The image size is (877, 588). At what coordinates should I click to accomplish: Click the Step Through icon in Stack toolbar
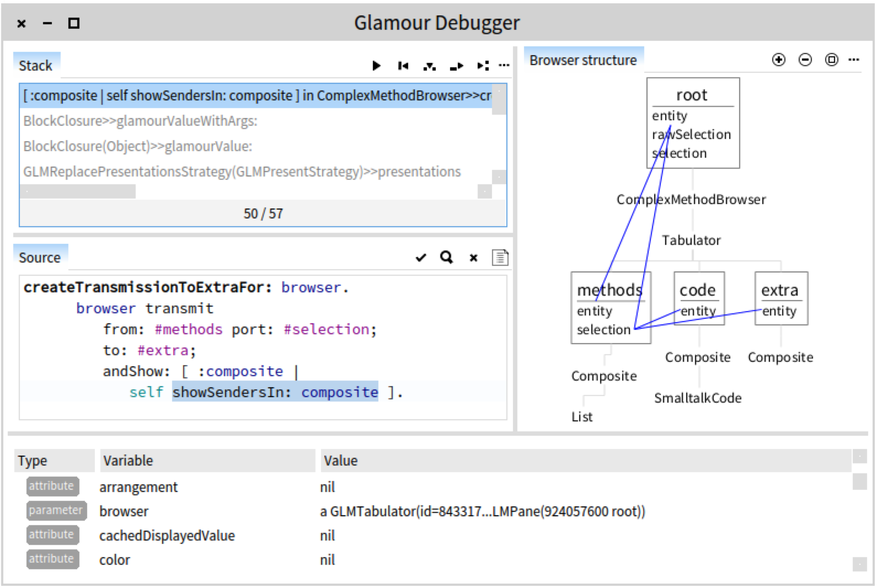[x=483, y=66]
